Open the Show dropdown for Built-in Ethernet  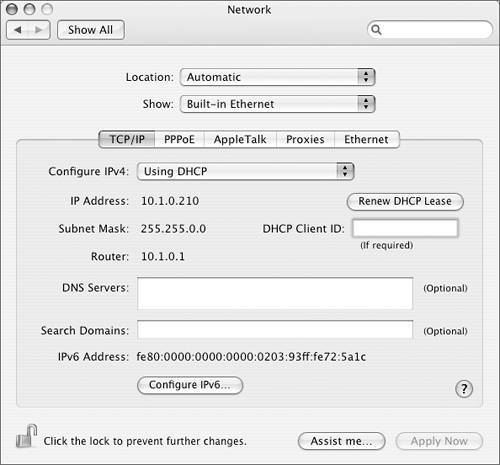pyautogui.click(x=278, y=104)
